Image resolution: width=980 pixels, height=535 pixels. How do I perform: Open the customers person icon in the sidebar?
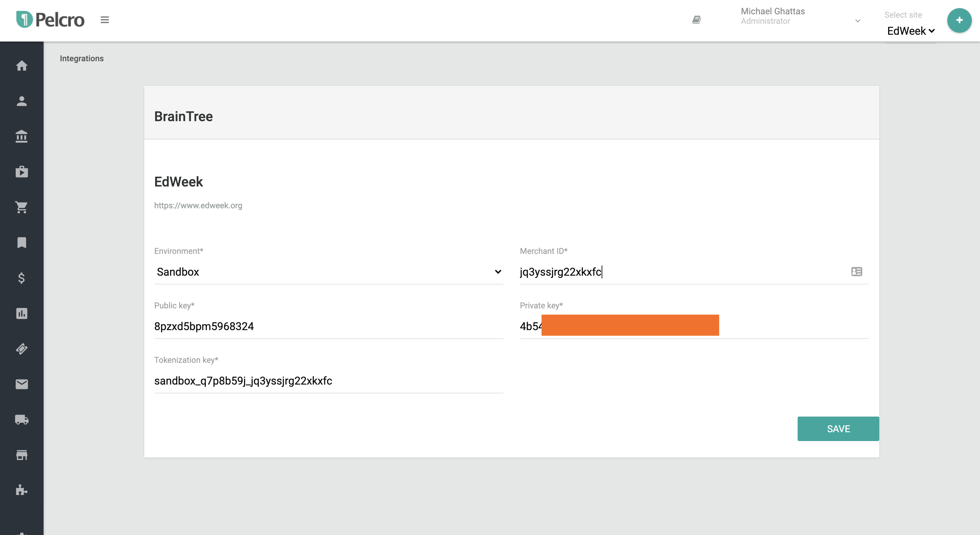pyautogui.click(x=22, y=101)
